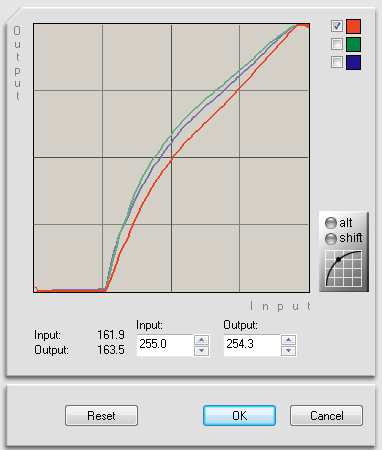Click the curve preset thumbnail icon
The image size is (382, 450).
point(344,269)
